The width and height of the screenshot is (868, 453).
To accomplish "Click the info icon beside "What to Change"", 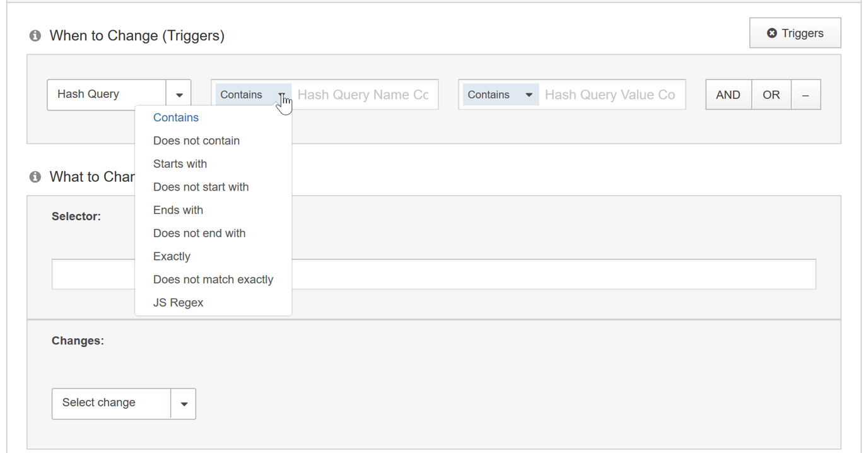I will pos(35,177).
